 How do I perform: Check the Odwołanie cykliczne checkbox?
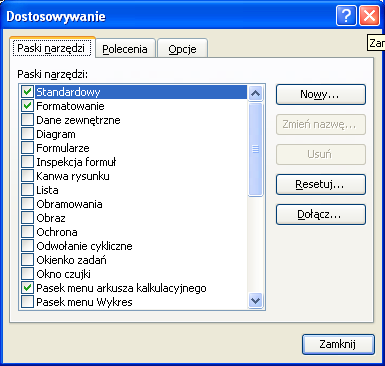click(27, 246)
